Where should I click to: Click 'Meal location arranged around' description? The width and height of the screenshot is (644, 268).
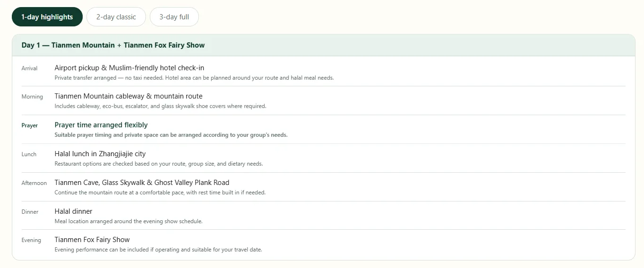(129, 221)
